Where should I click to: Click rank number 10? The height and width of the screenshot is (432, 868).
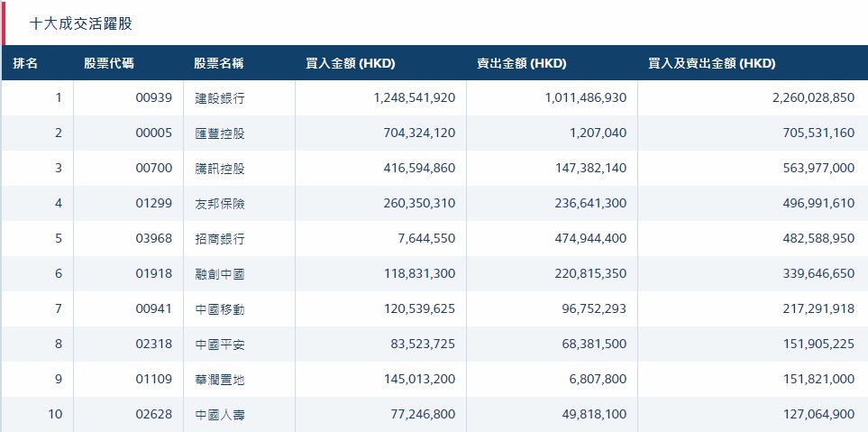point(55,414)
